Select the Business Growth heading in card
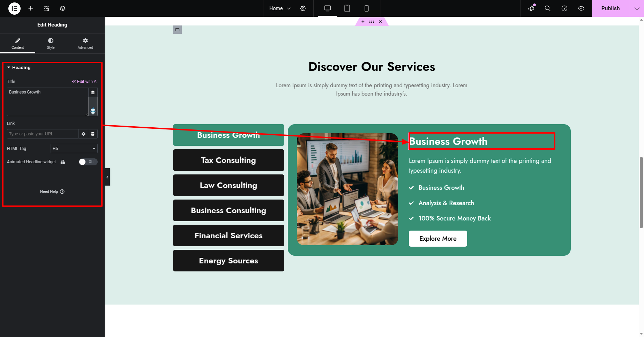Image resolution: width=644 pixels, height=337 pixels. [x=448, y=141]
